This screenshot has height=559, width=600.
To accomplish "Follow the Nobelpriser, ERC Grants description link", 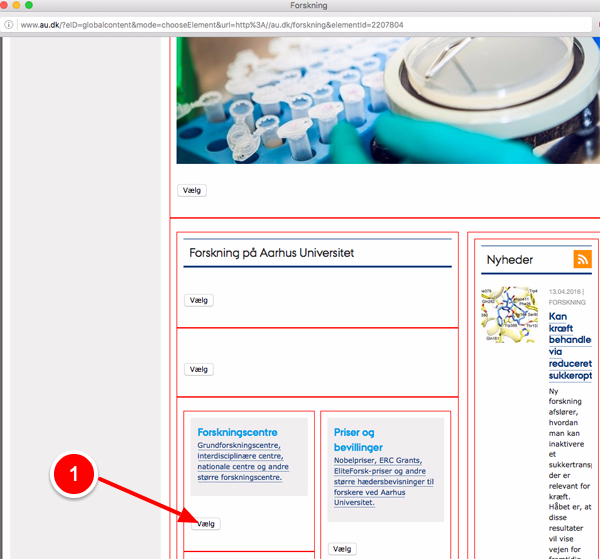I will [384, 482].
